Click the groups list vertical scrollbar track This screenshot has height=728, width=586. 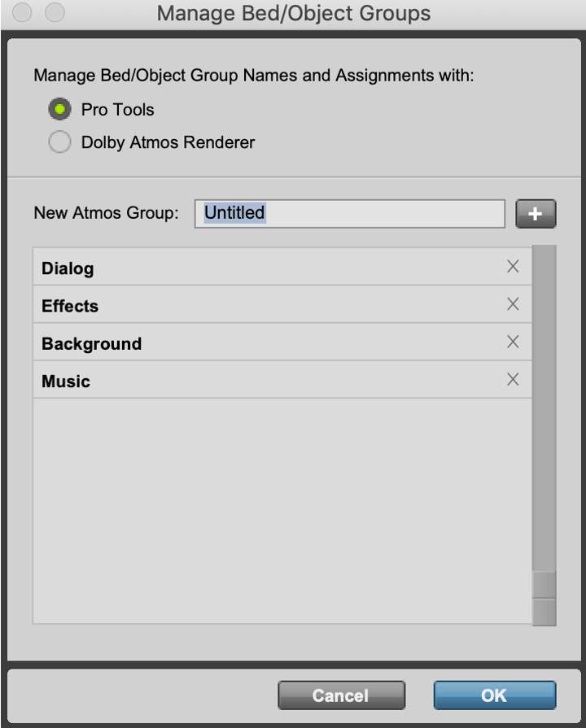point(544,407)
